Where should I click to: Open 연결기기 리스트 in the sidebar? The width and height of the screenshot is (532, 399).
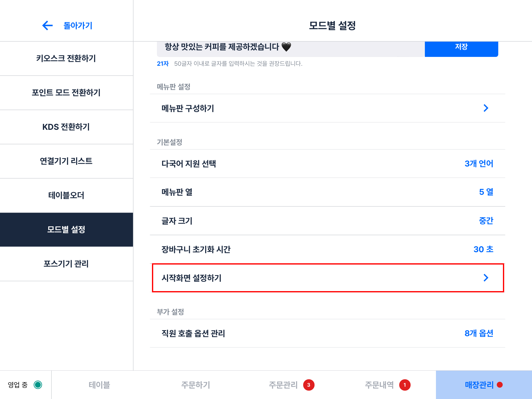point(66,161)
